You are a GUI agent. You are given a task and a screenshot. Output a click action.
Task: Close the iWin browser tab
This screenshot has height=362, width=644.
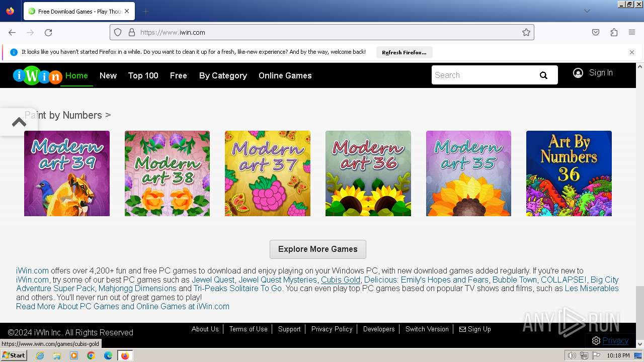(127, 11)
